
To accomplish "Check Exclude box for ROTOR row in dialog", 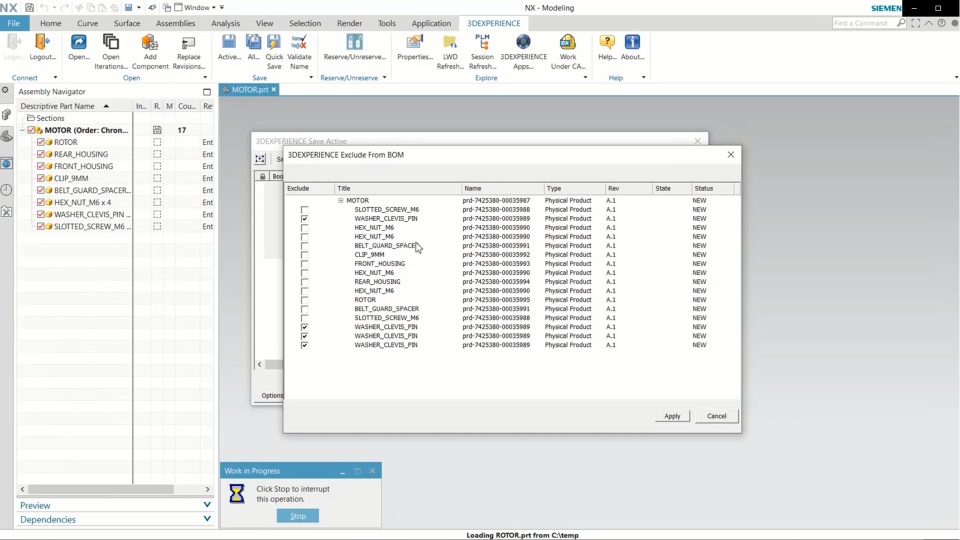I will 304,300.
